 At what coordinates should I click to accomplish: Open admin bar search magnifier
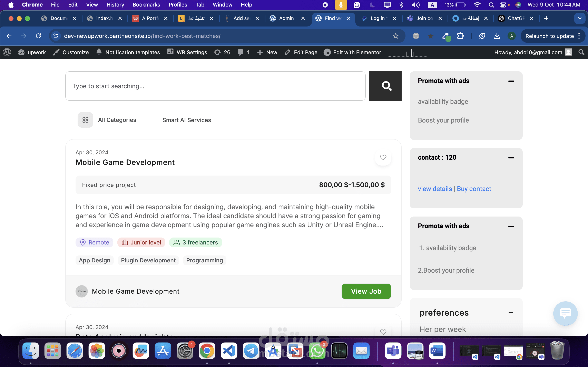click(x=581, y=52)
